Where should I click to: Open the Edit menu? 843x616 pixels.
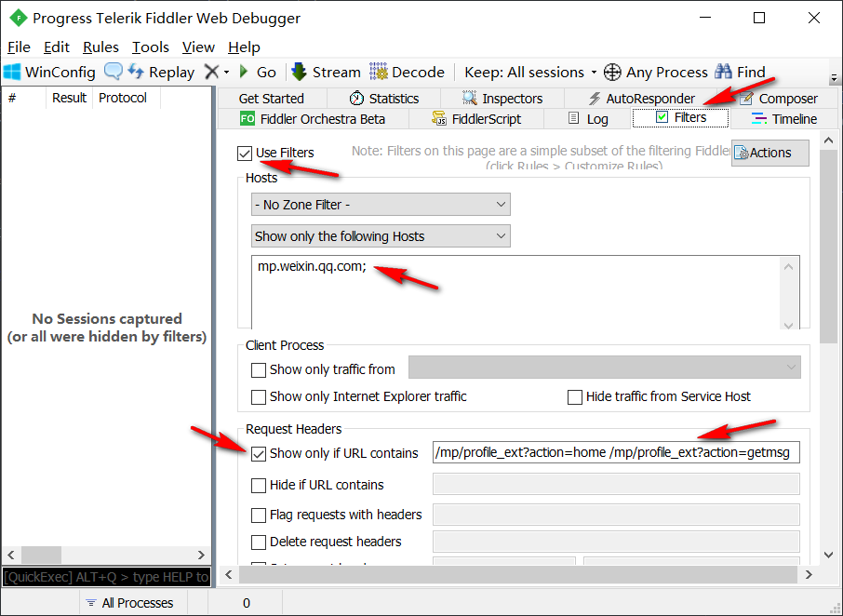[57, 47]
